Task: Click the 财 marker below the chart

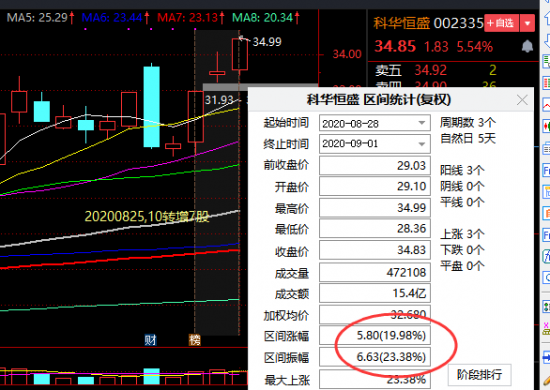Action: click(x=151, y=339)
